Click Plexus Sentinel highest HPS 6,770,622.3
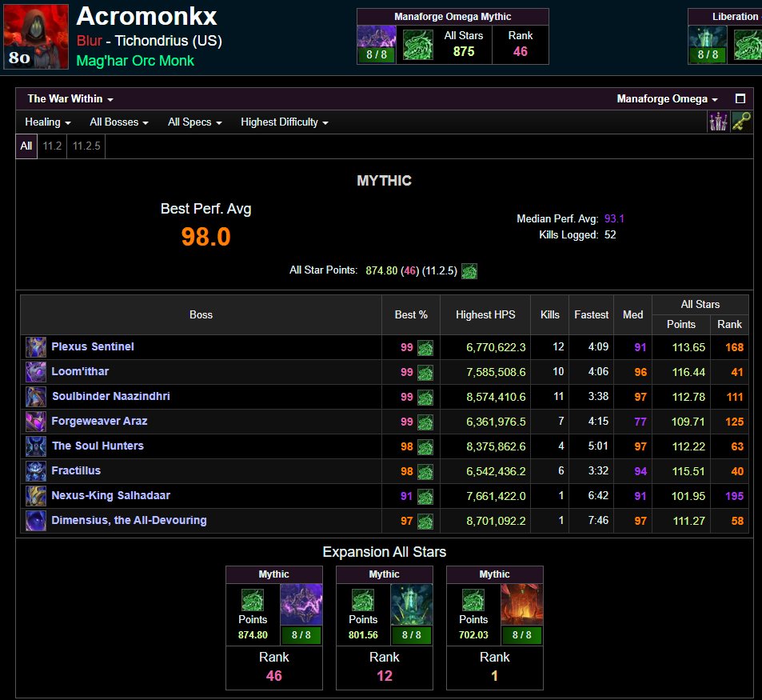 click(x=496, y=347)
